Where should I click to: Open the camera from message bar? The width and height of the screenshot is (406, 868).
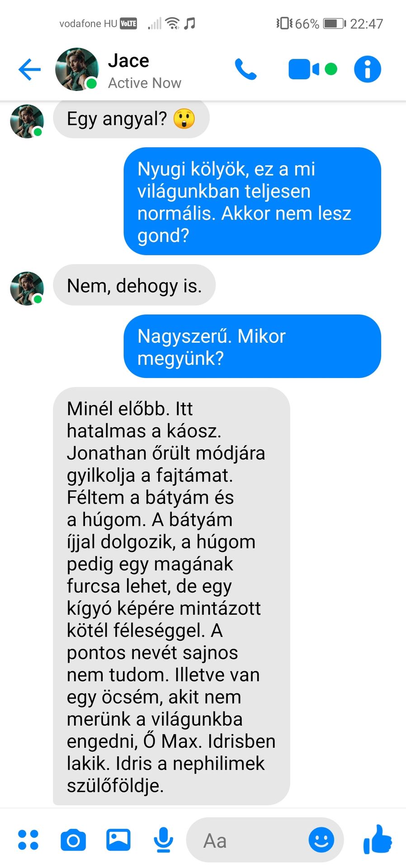pos(73,840)
